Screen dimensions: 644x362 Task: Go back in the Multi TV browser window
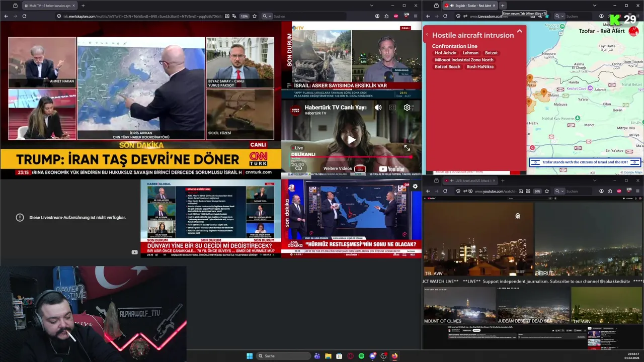pos(6,16)
